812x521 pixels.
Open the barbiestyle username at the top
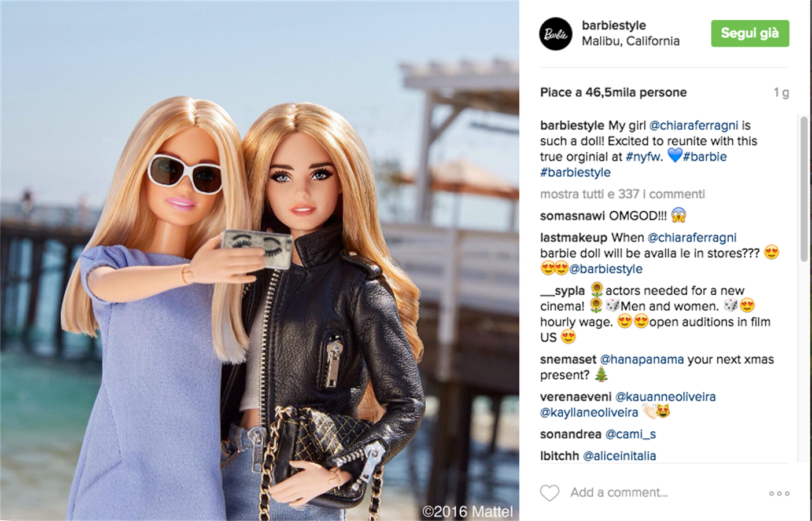click(x=614, y=25)
